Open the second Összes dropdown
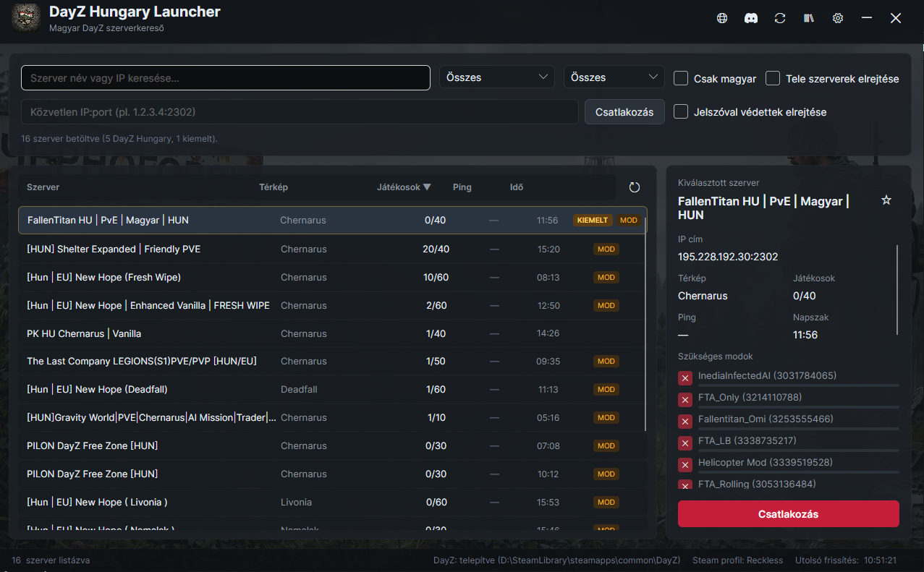This screenshot has width=924, height=572. [x=614, y=77]
